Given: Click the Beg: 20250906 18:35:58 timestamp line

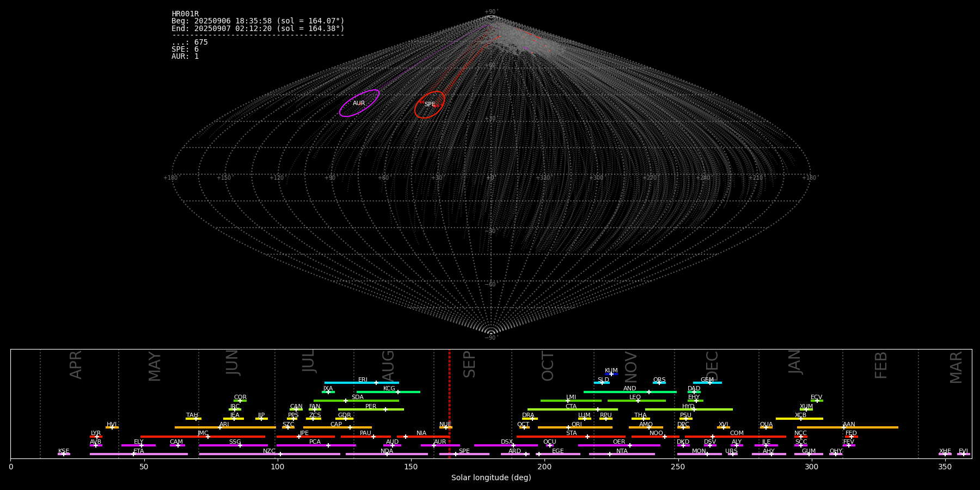Looking at the screenshot, I should point(258,21).
